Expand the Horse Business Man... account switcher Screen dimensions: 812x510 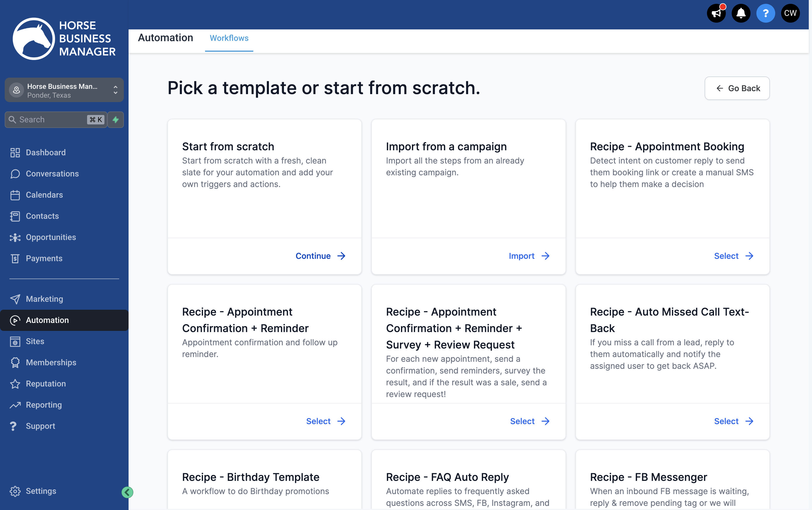click(x=64, y=90)
